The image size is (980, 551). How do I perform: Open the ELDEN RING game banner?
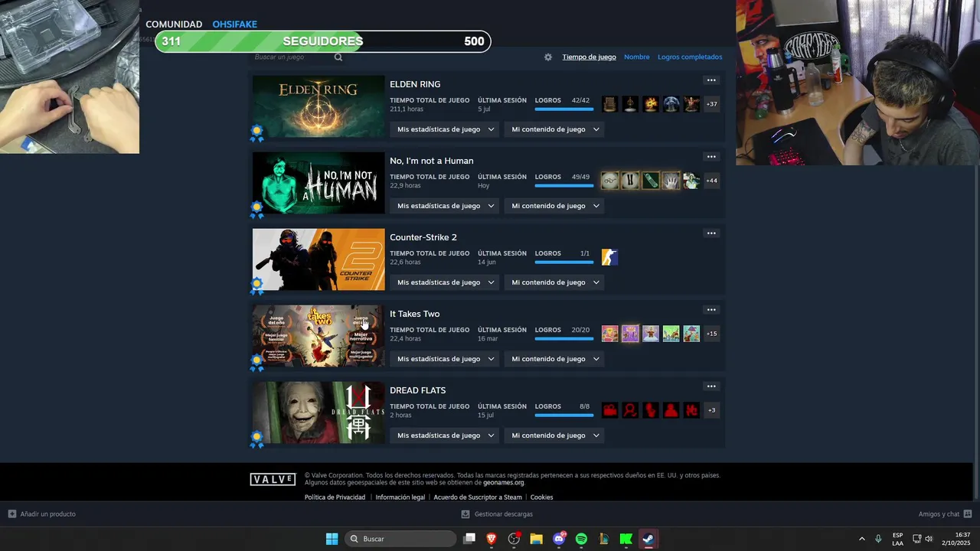click(x=318, y=106)
